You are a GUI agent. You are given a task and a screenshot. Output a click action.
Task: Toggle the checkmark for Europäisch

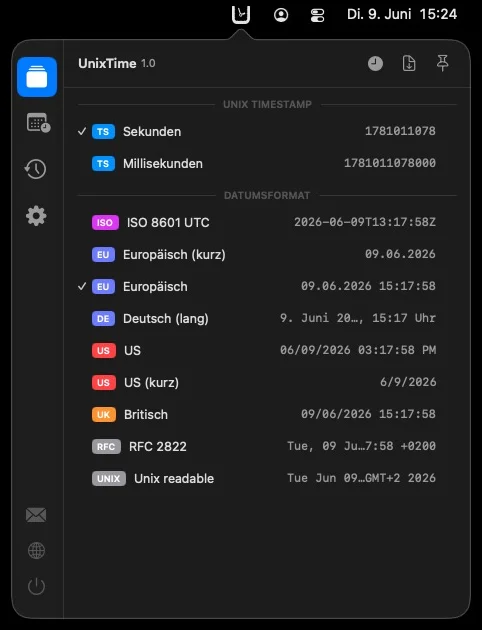coord(82,286)
